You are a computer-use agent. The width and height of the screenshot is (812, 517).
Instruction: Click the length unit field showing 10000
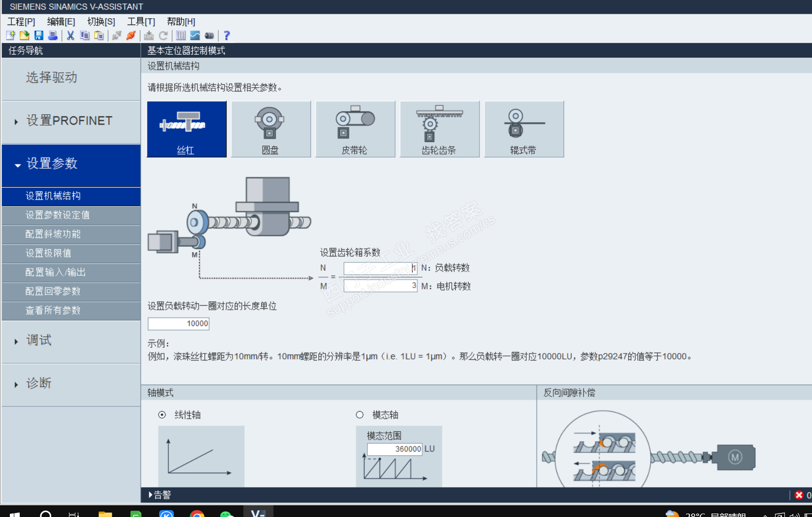pos(178,323)
